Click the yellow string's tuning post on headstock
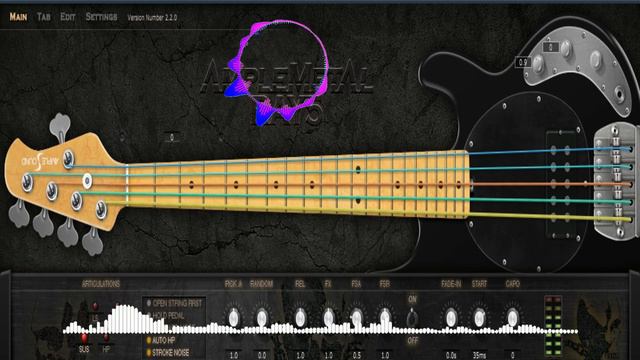 coord(101,209)
